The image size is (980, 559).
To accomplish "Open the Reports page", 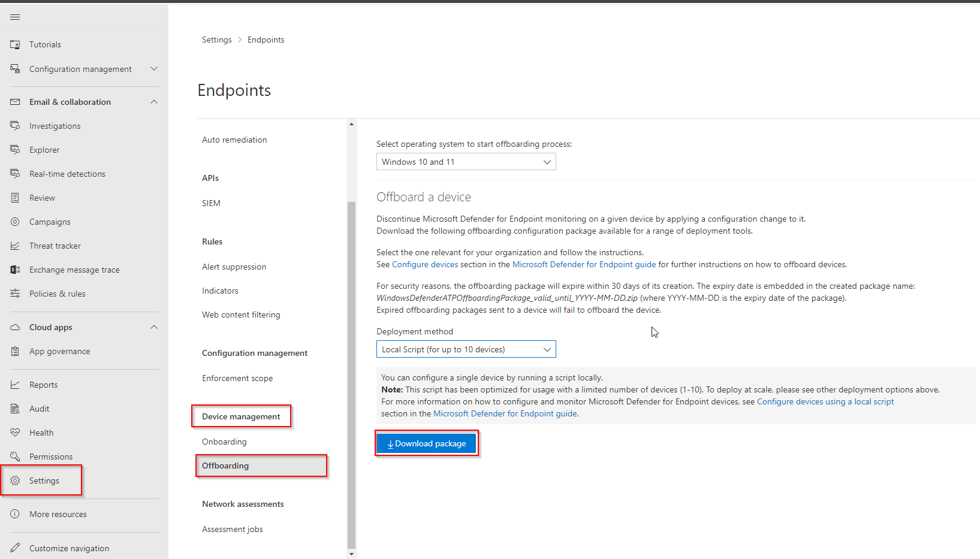I will [x=44, y=385].
